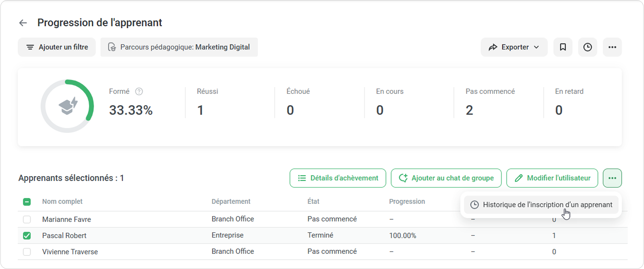This screenshot has width=644, height=269.
Task: Open the history clock icon in top toolbar
Action: [x=587, y=47]
